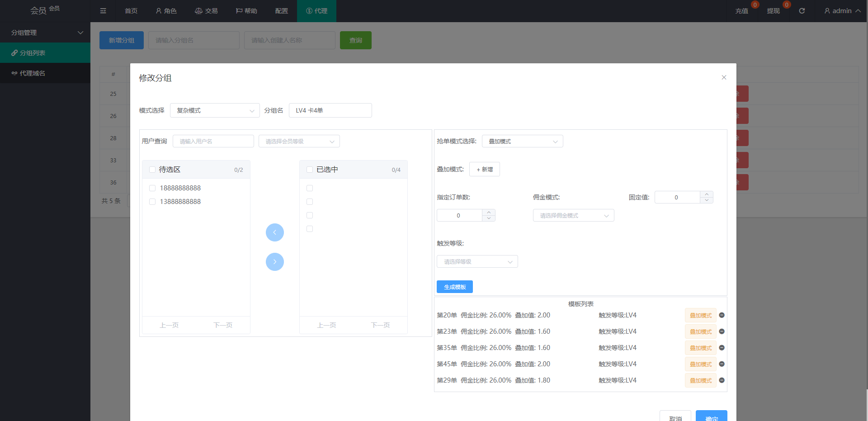Click the refresh icon in top bar

point(802,11)
